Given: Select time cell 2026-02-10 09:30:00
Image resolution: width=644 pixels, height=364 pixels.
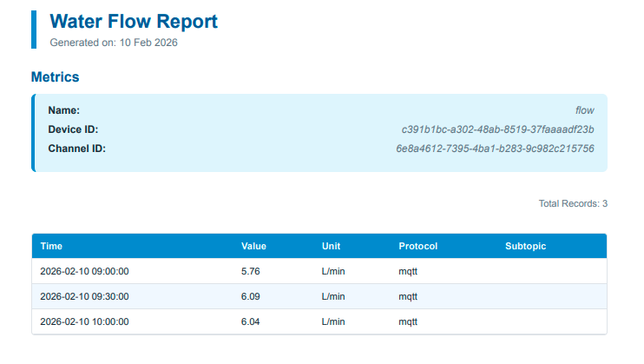Looking at the screenshot, I should (x=84, y=296).
